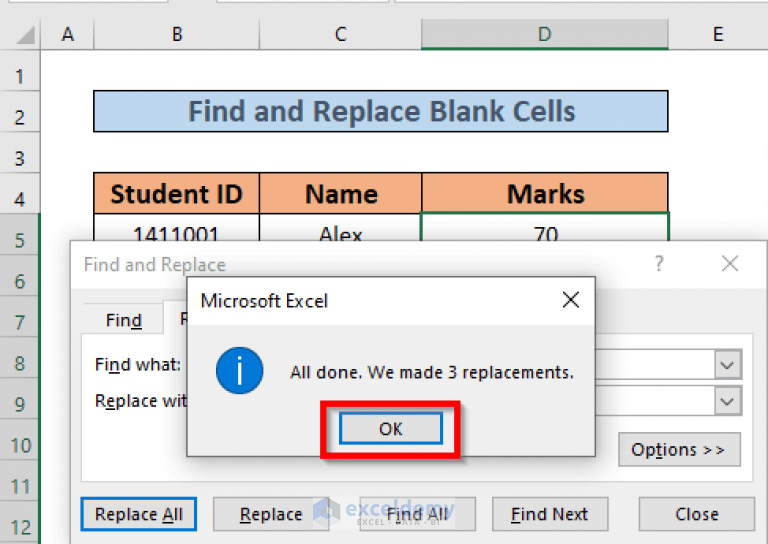Screen dimensions: 768x544
Task: Select column C header
Action: coord(340,34)
